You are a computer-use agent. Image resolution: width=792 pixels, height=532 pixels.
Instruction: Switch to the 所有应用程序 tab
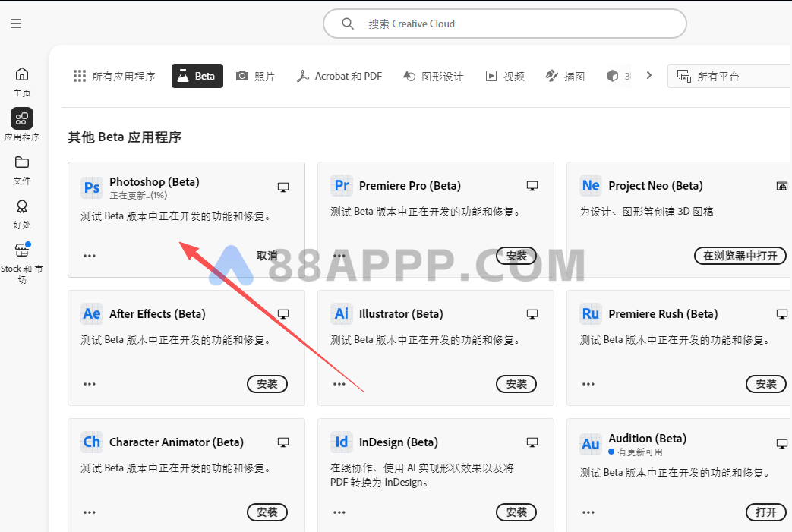115,76
